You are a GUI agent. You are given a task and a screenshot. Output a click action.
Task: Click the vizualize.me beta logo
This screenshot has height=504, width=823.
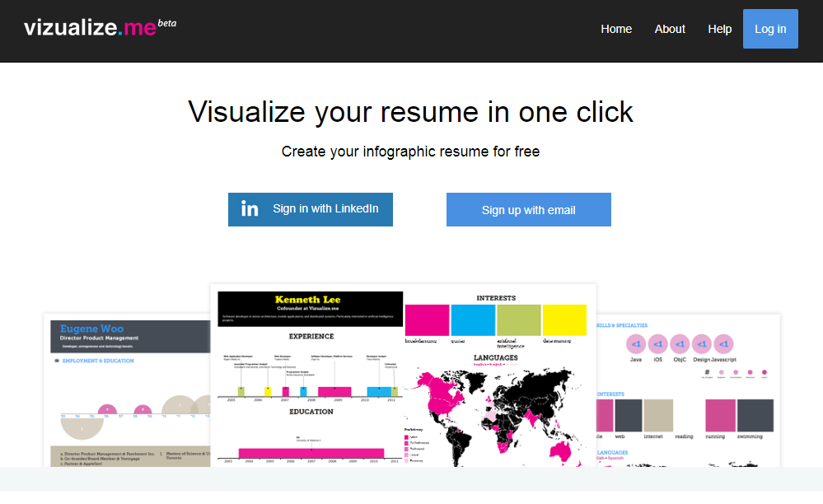pos(100,27)
